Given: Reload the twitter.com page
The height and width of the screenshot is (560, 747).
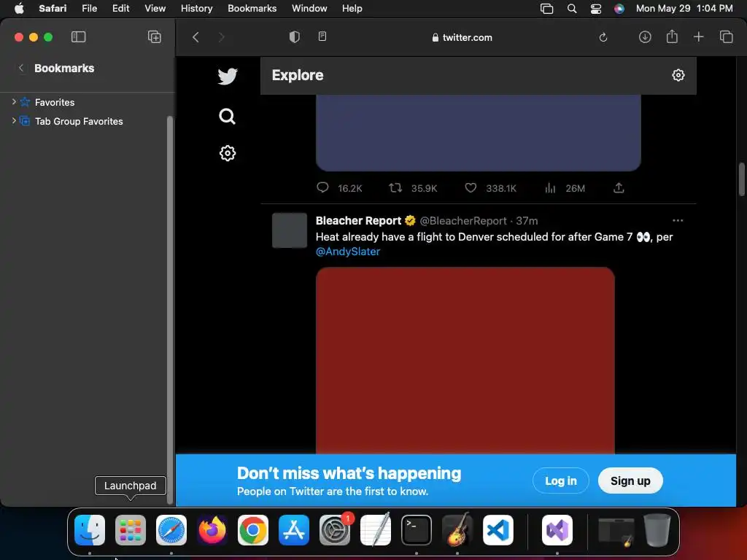Looking at the screenshot, I should pos(603,38).
